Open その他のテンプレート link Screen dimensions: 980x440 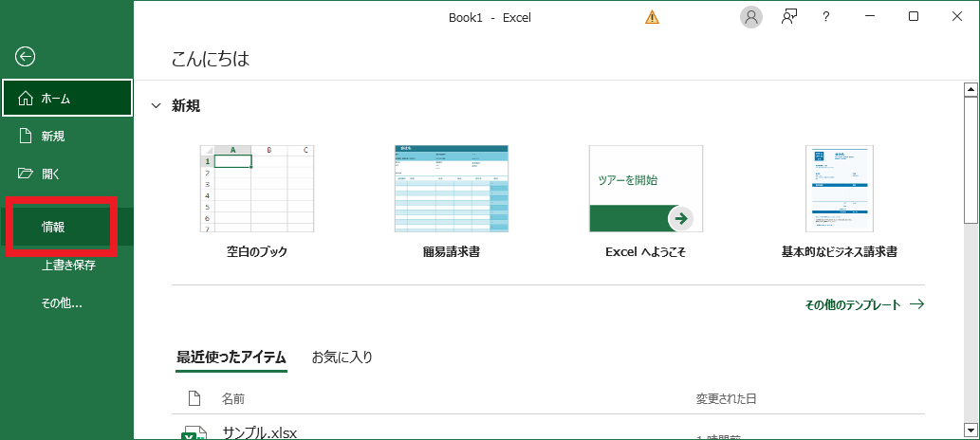click(864, 305)
